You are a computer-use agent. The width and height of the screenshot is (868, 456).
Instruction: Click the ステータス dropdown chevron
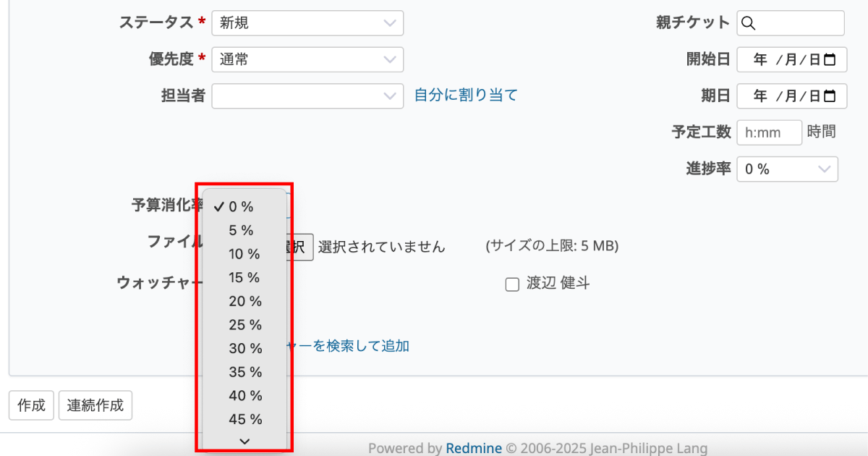click(x=391, y=22)
